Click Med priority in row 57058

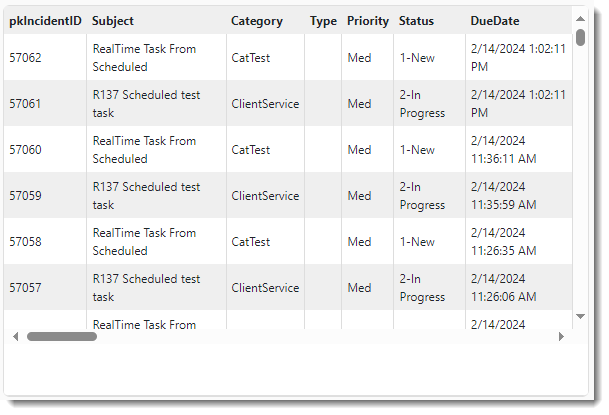pos(359,242)
